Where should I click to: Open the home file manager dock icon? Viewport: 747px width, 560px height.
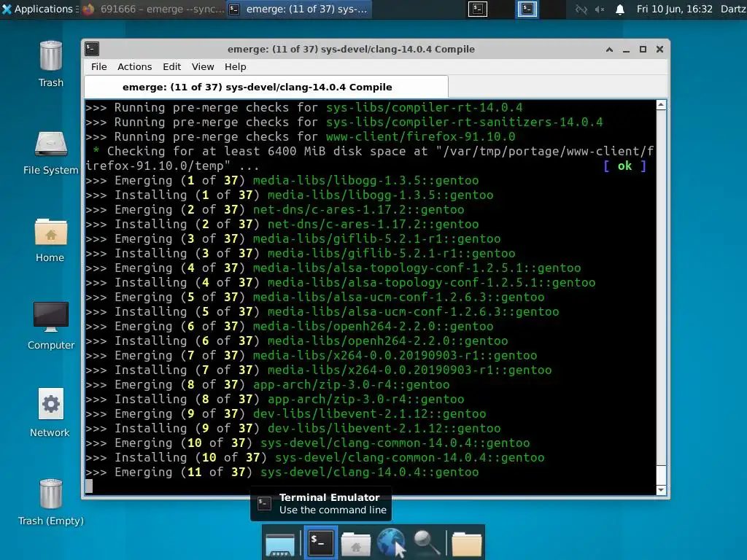356,544
